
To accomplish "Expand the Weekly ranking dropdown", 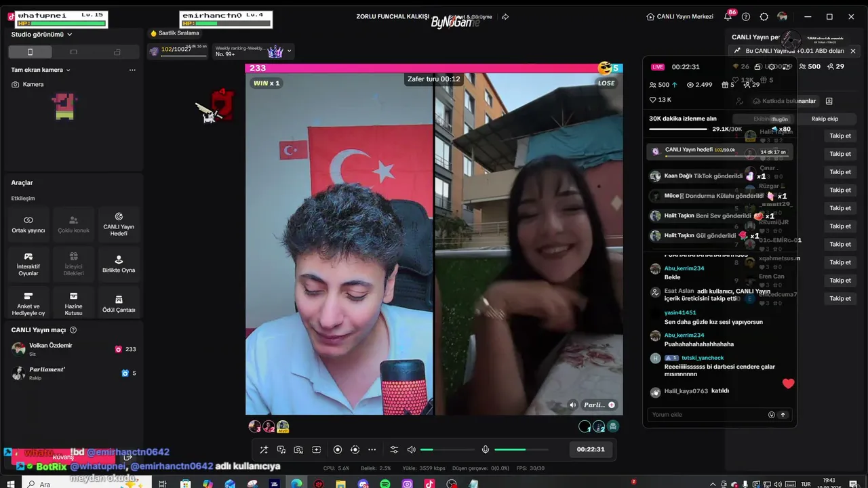I will click(x=290, y=51).
